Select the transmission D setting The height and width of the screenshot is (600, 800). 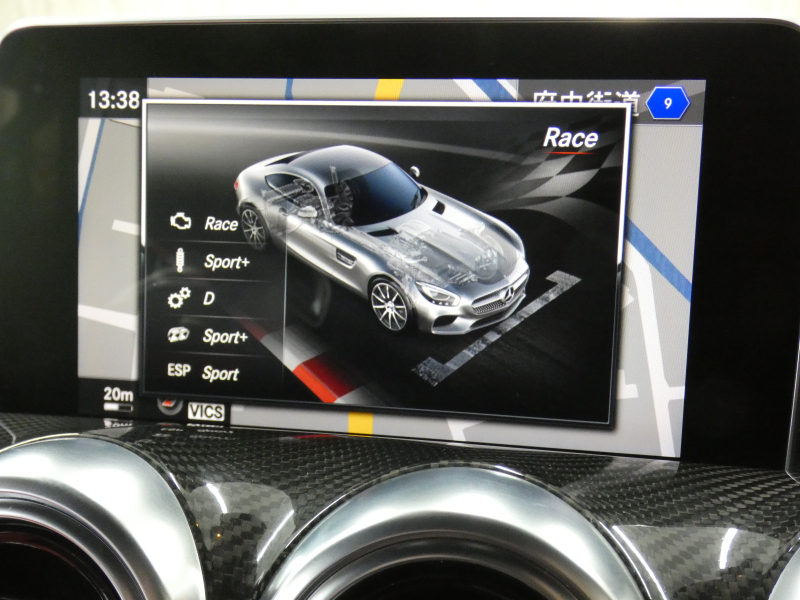click(x=209, y=298)
